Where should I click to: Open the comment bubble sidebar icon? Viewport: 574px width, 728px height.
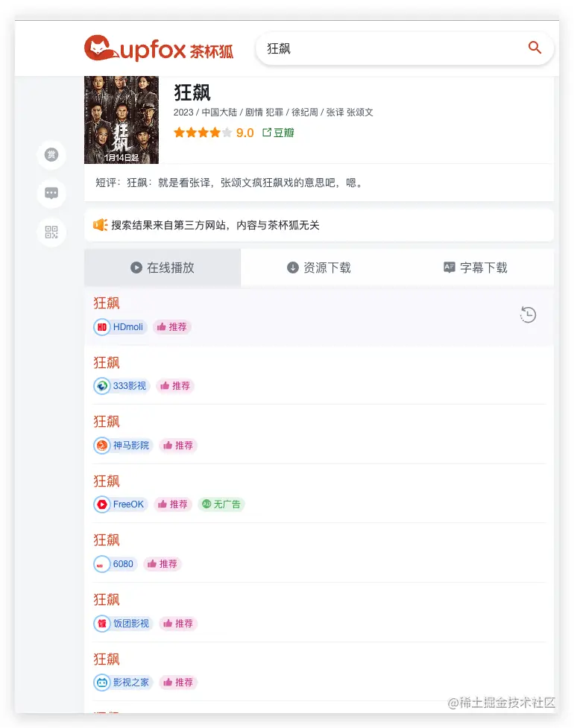pyautogui.click(x=51, y=193)
